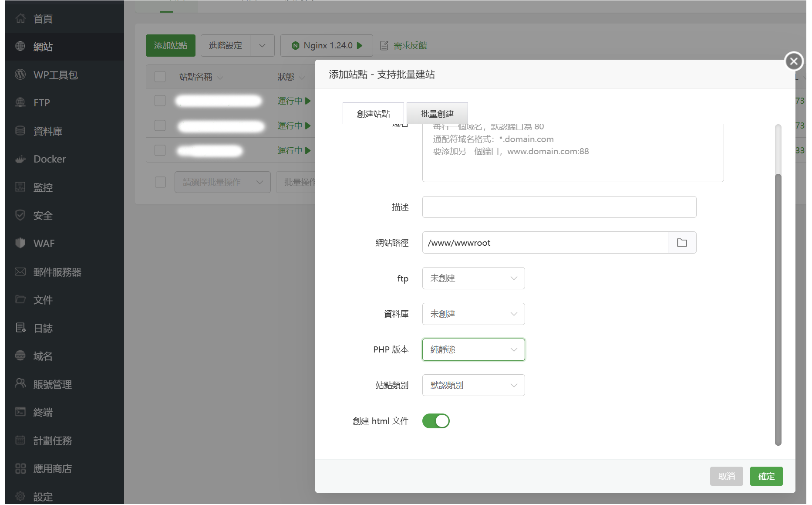The image size is (812, 505).
Task: Expand the PHP 版本 dropdown
Action: click(x=473, y=349)
